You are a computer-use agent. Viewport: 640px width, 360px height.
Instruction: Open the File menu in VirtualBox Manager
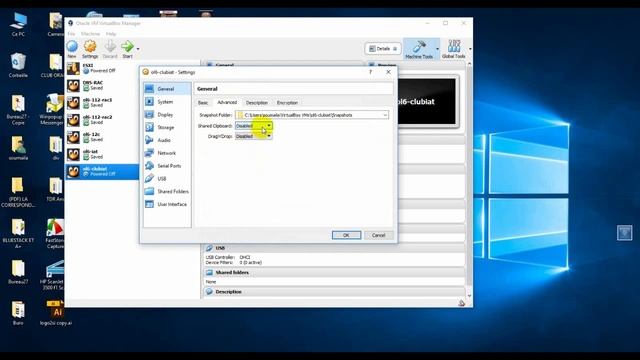coord(71,34)
